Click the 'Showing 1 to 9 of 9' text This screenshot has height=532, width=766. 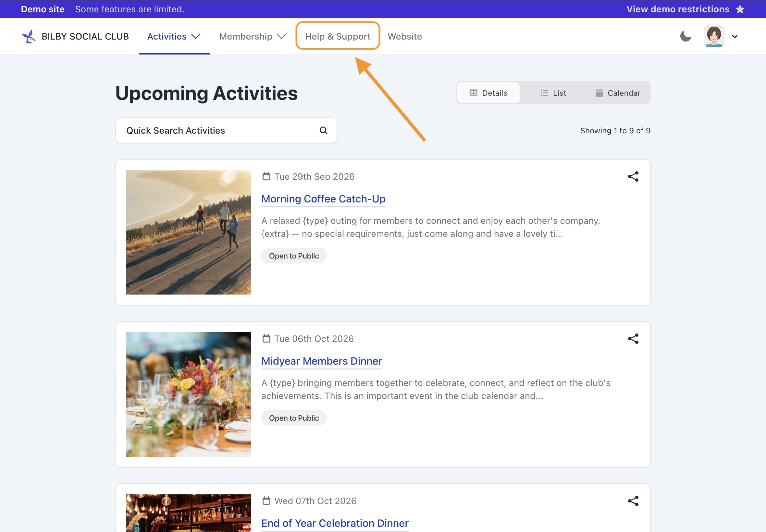coord(615,130)
